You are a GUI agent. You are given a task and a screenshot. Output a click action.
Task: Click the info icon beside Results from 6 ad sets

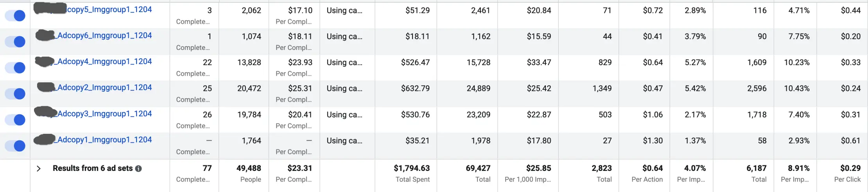(x=138, y=169)
